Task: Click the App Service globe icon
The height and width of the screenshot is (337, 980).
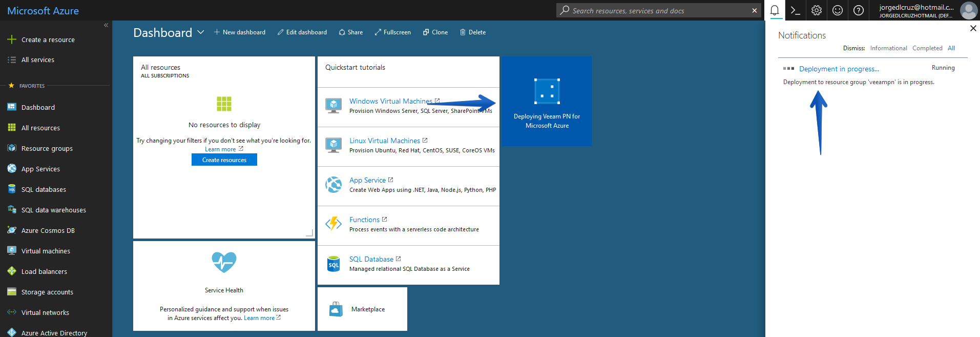Action: tap(333, 184)
